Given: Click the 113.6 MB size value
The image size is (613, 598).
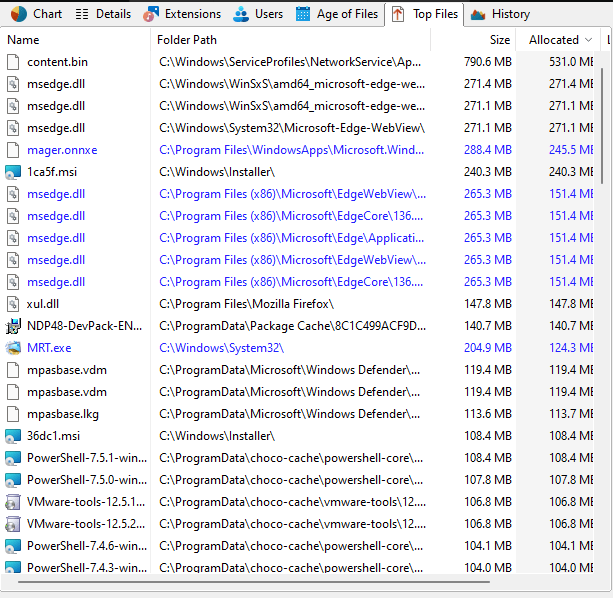Looking at the screenshot, I should [488, 414].
